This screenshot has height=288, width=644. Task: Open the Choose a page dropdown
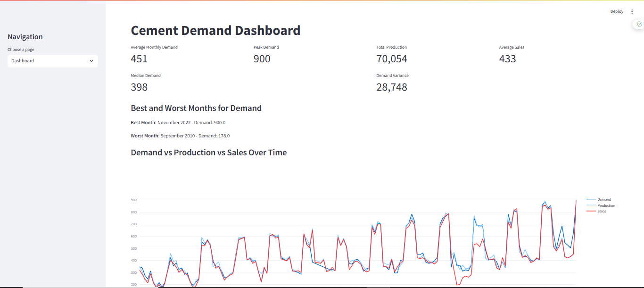tap(53, 61)
